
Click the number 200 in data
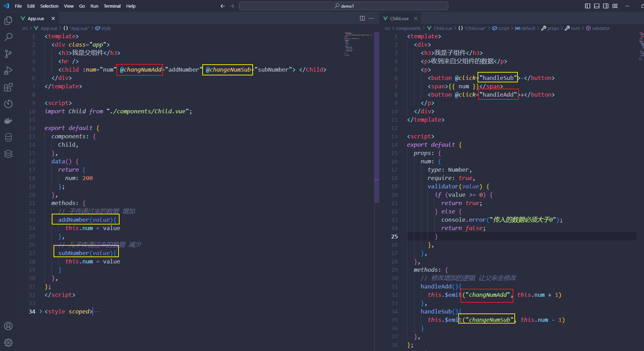[88, 178]
